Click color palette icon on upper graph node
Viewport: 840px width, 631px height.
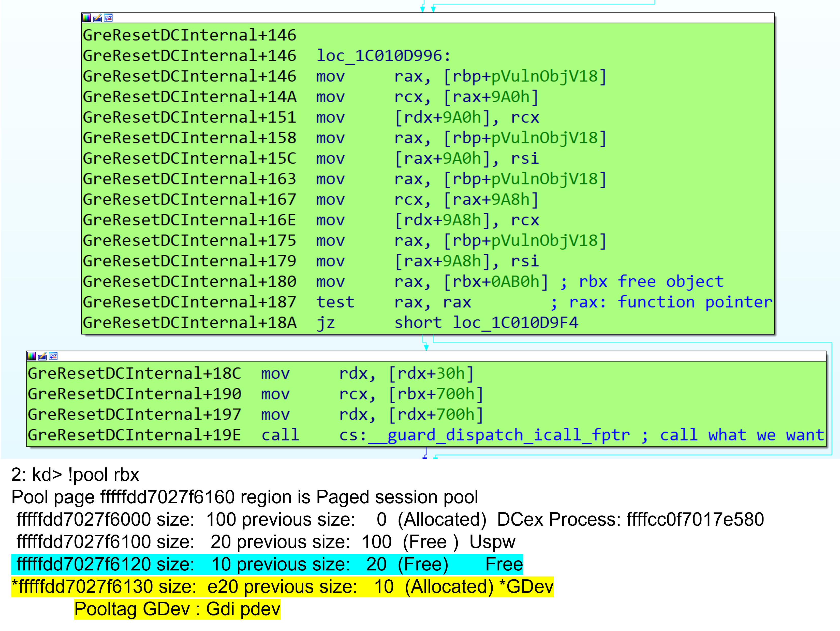coord(86,18)
